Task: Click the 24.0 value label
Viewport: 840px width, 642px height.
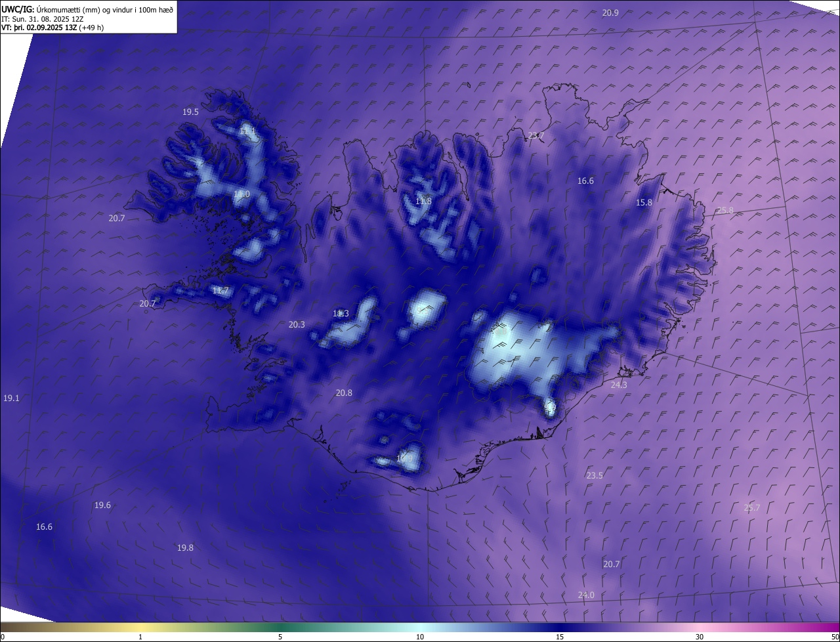Action: pyautogui.click(x=586, y=595)
